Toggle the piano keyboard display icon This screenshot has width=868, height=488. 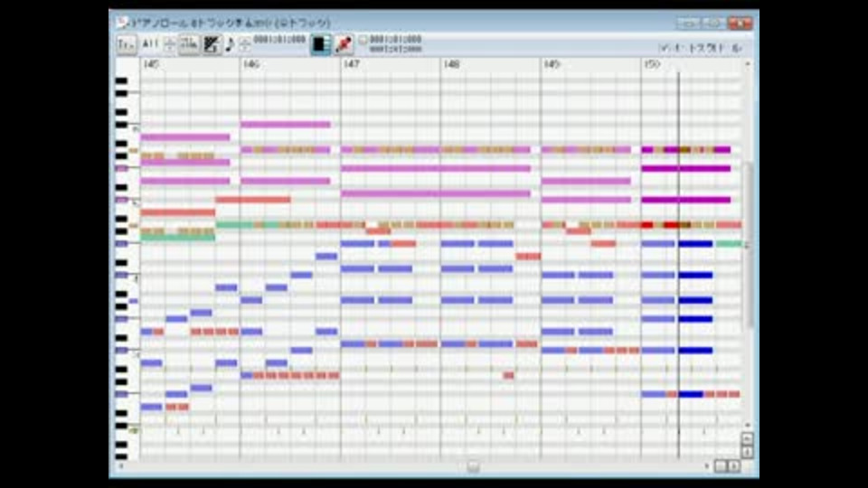[x=320, y=45]
